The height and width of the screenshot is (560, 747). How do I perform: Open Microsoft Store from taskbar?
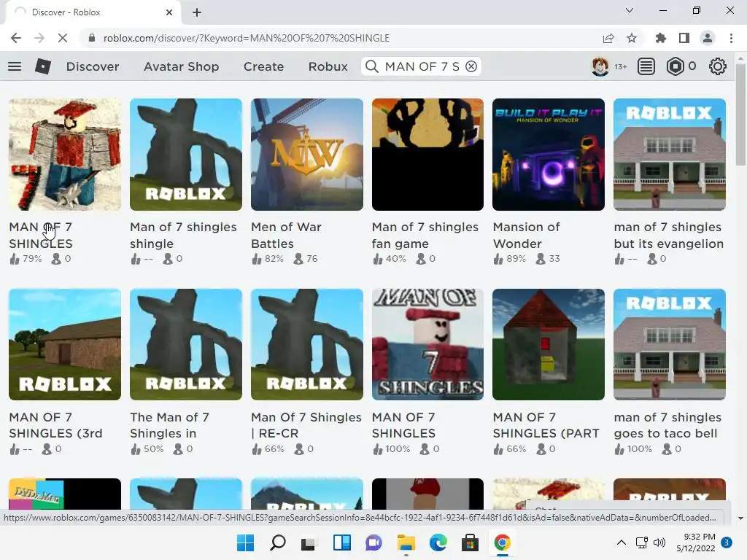[x=470, y=542]
